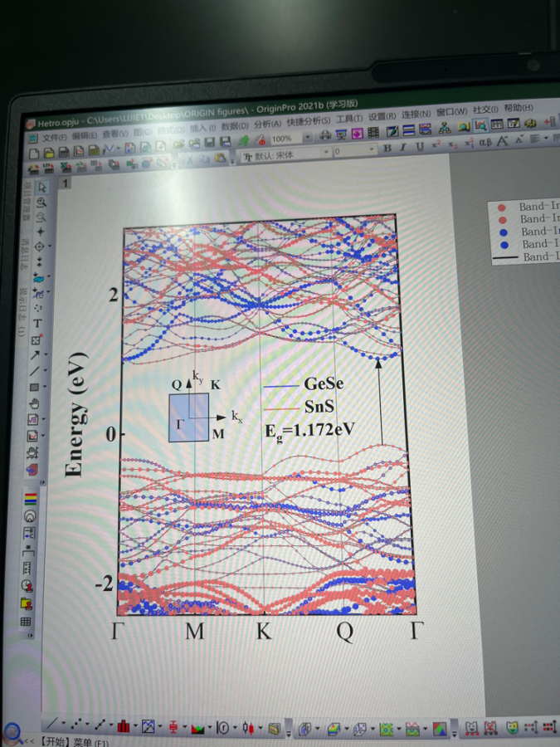Open the 分析(A) menu
Screen dimensions: 560x747
268,124
